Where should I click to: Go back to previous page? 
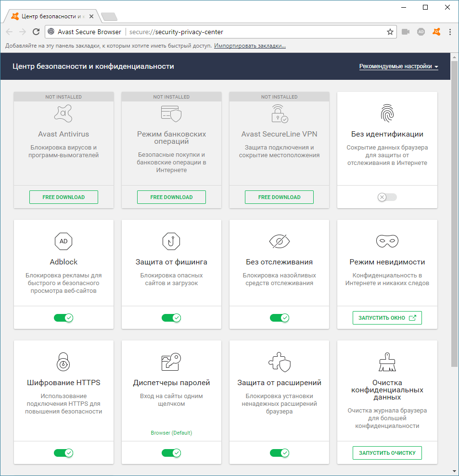tap(9, 32)
